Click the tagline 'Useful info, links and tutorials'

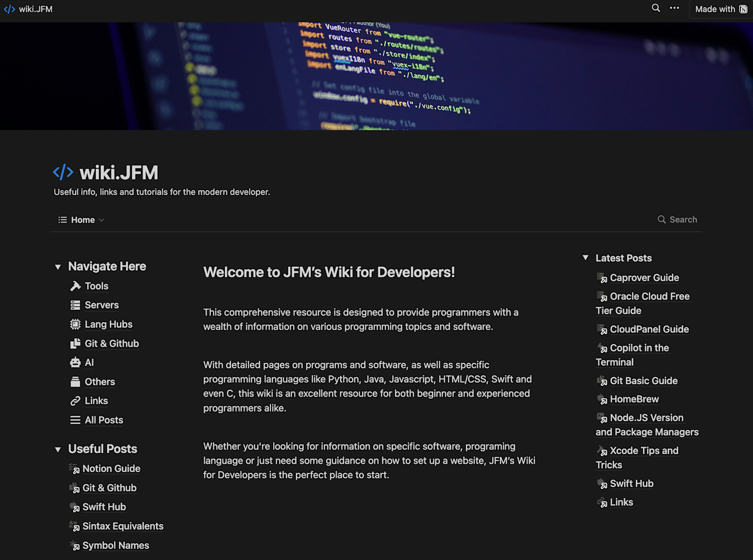162,192
